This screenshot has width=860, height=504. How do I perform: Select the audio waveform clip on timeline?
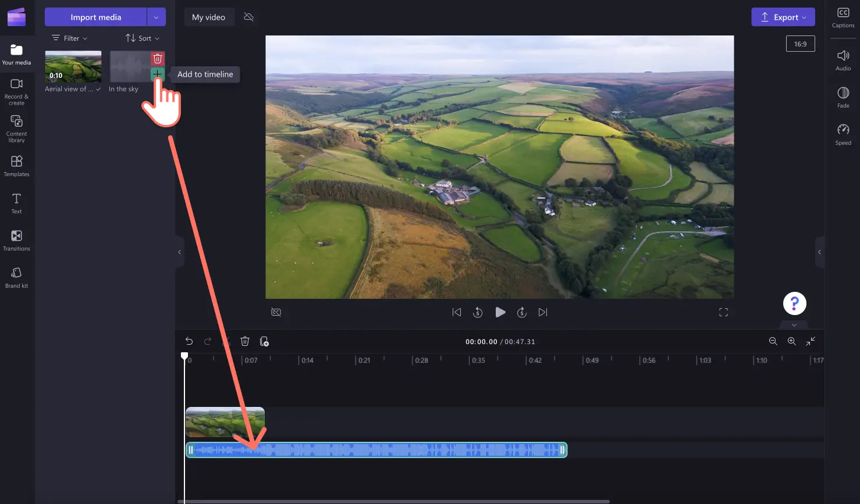(376, 450)
